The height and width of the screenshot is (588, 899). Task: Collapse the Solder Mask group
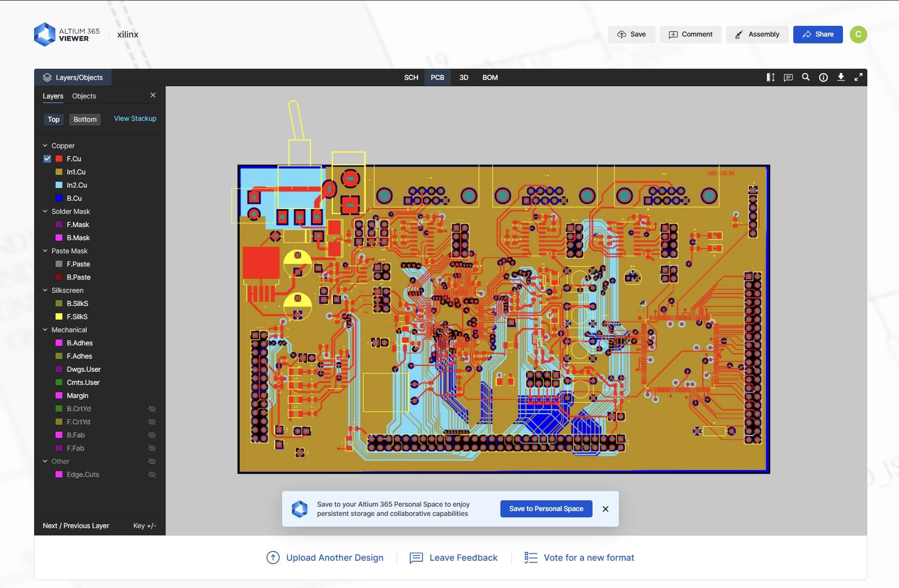coord(45,211)
